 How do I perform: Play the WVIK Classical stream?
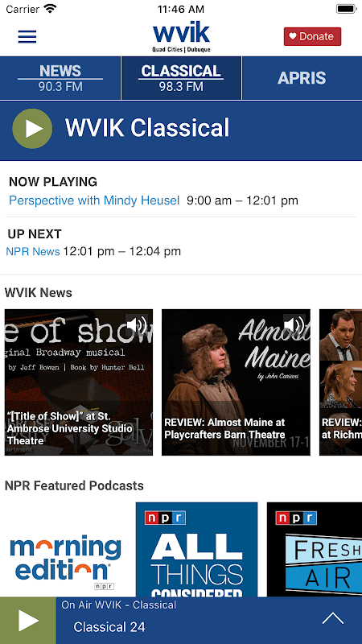pyautogui.click(x=32, y=129)
